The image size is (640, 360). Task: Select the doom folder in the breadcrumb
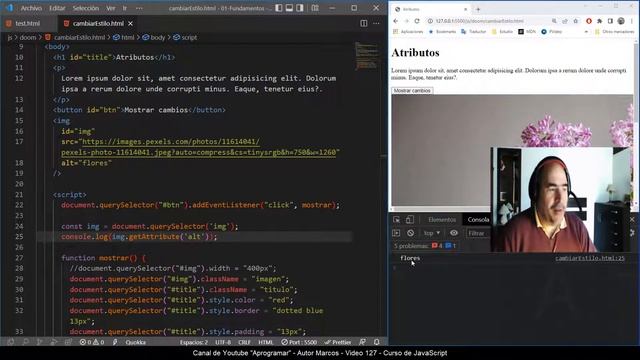pos(28,38)
